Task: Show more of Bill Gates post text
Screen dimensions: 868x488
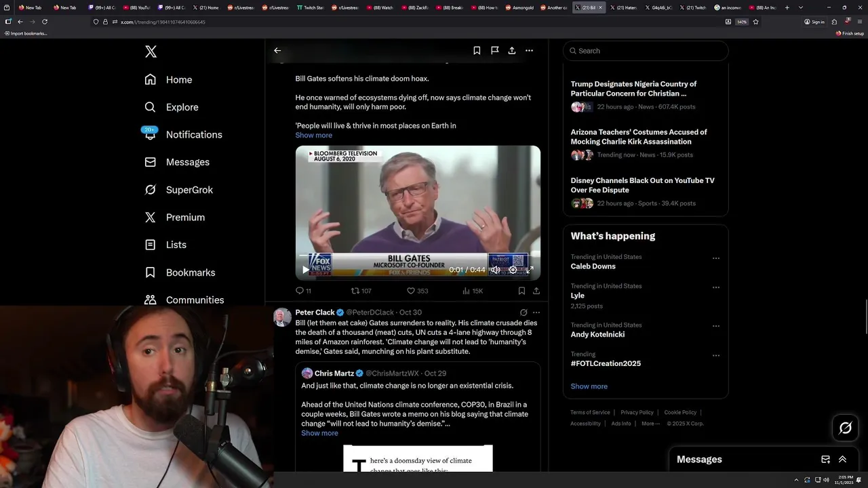Action: 313,135
